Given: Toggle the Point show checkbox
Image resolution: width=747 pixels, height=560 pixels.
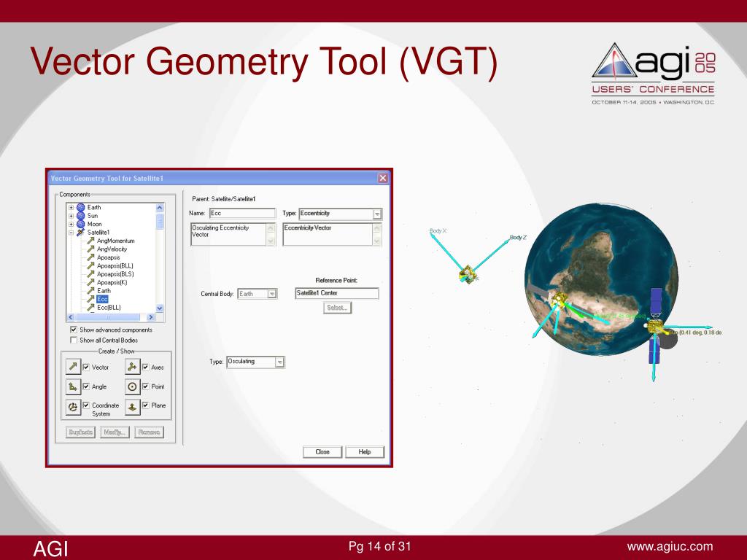Looking at the screenshot, I should pyautogui.click(x=146, y=386).
